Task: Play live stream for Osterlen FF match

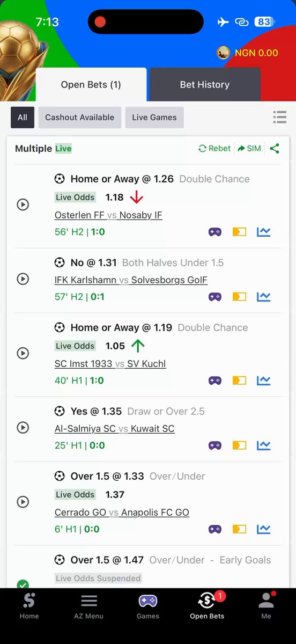Action: click(x=23, y=204)
